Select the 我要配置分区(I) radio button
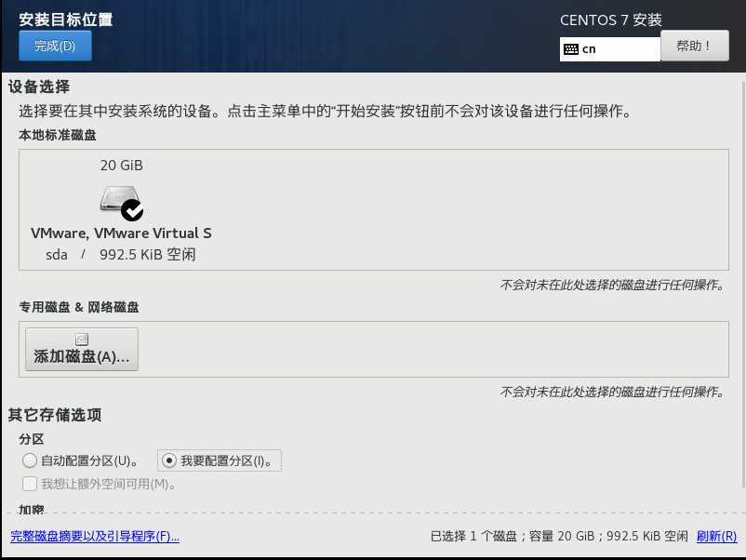 [x=169, y=460]
